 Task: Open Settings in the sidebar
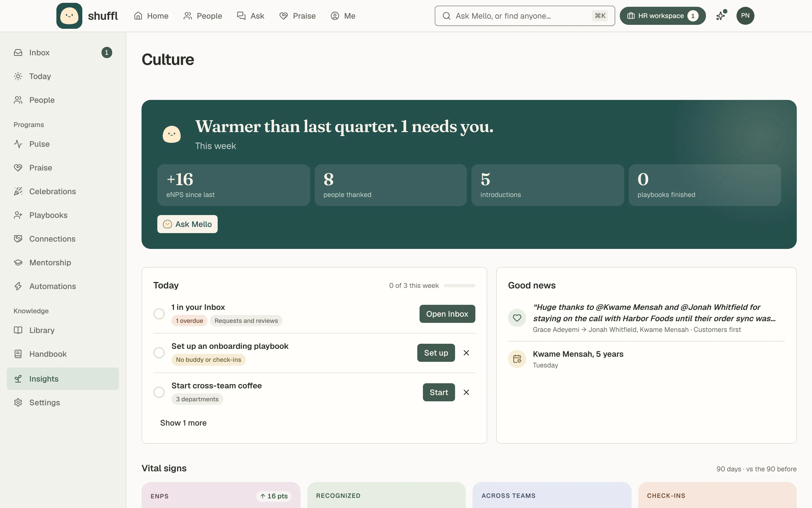click(63, 402)
